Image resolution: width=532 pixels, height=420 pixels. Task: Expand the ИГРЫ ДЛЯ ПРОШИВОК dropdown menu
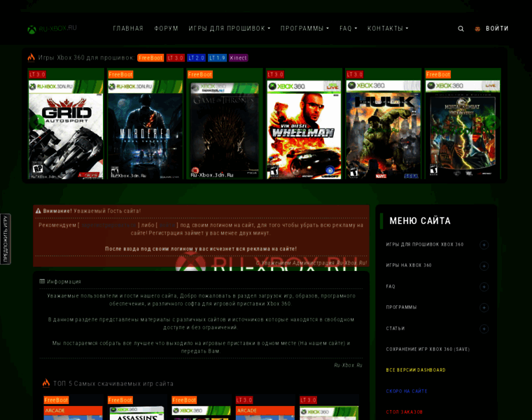pyautogui.click(x=230, y=29)
